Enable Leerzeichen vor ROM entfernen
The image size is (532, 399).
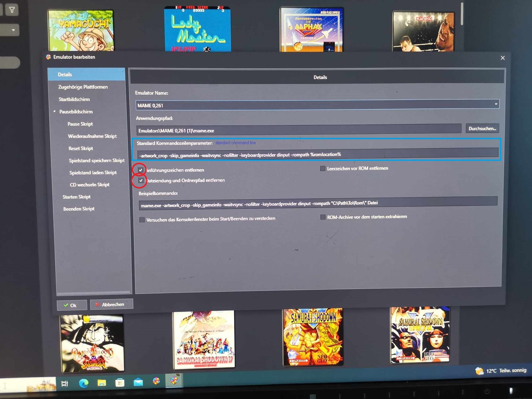(x=323, y=169)
